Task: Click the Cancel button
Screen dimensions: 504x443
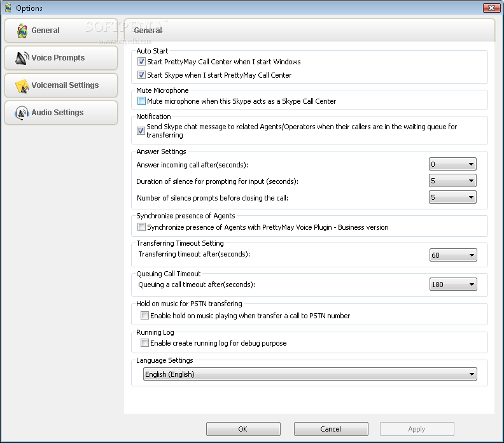Action: pyautogui.click(x=331, y=429)
